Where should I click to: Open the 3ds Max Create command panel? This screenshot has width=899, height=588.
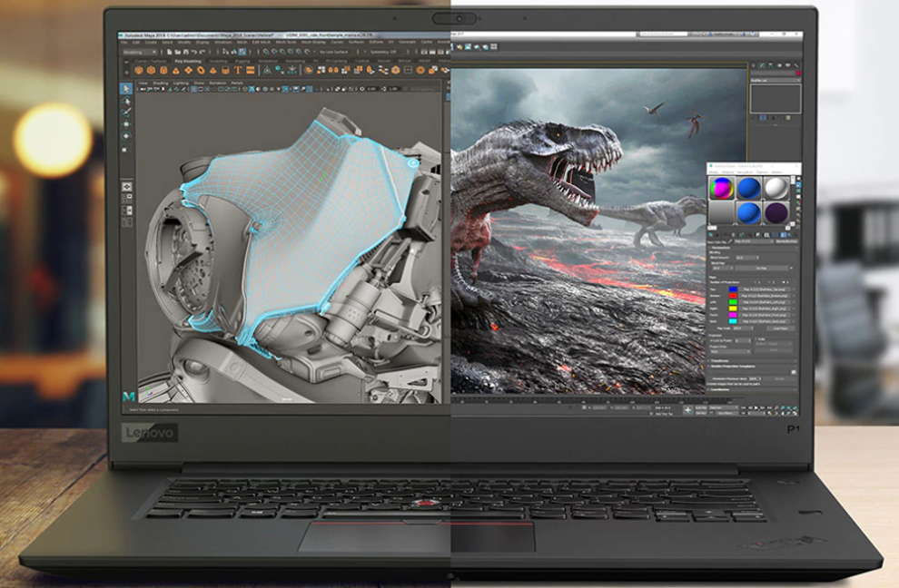click(x=754, y=66)
